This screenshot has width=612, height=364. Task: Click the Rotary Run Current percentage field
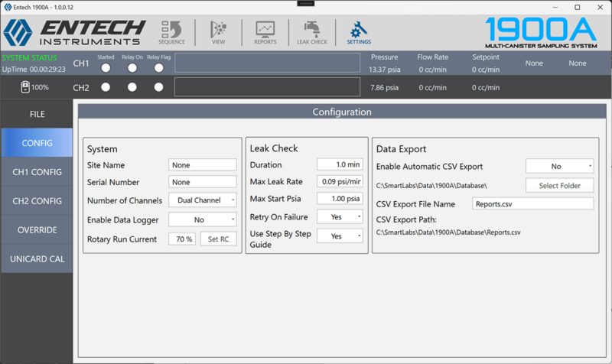[x=182, y=239]
